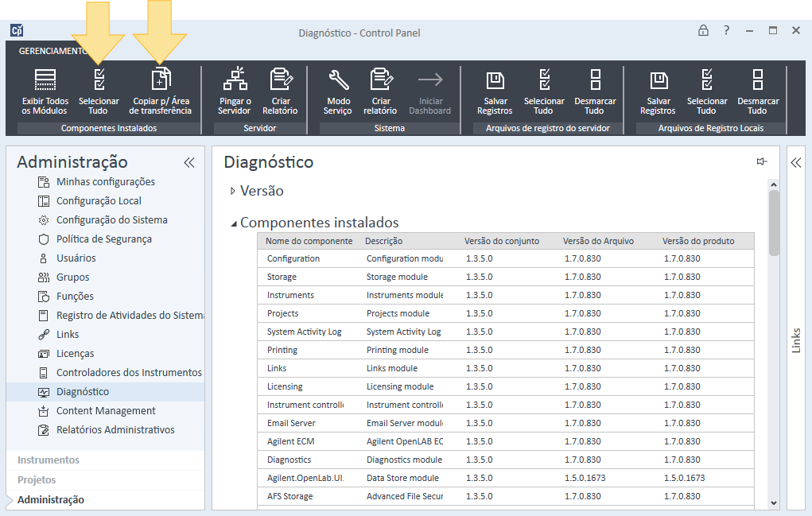Sort by Versão do conjunto column

tap(502, 241)
